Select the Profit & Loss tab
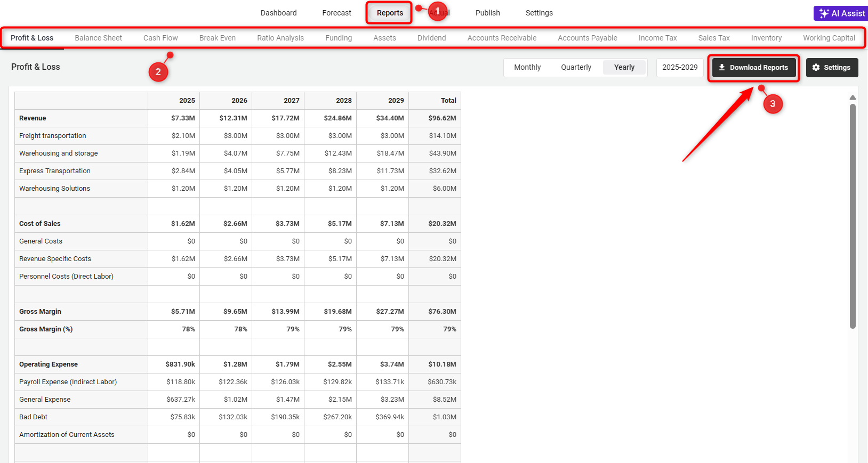The width and height of the screenshot is (868, 463). (32, 38)
